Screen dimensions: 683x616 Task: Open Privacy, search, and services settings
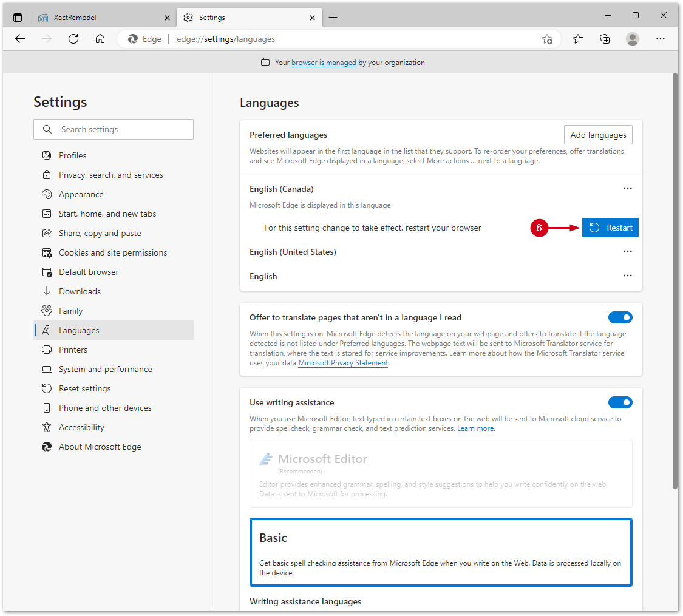click(110, 175)
